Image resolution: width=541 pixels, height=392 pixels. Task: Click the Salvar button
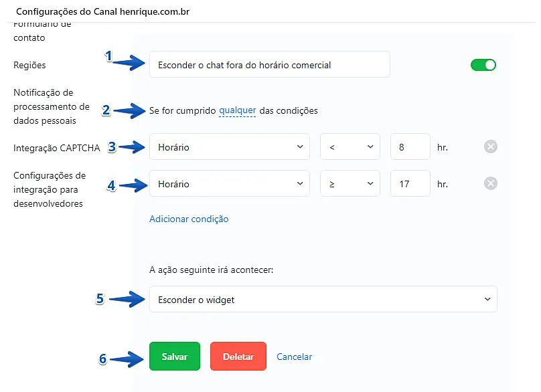[174, 357]
